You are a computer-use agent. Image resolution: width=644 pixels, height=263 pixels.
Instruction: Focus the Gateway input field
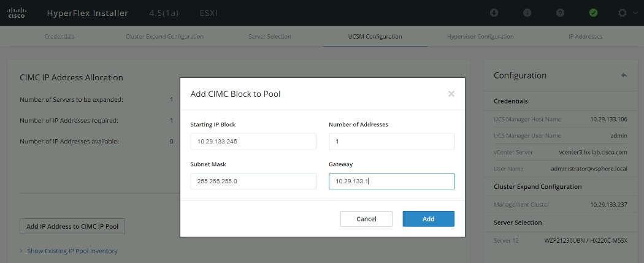(391, 181)
